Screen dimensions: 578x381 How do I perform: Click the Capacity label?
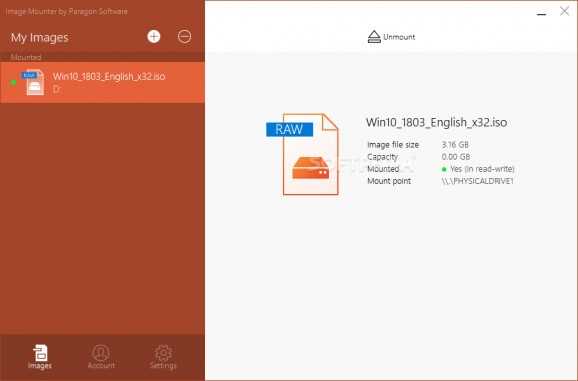(x=383, y=157)
